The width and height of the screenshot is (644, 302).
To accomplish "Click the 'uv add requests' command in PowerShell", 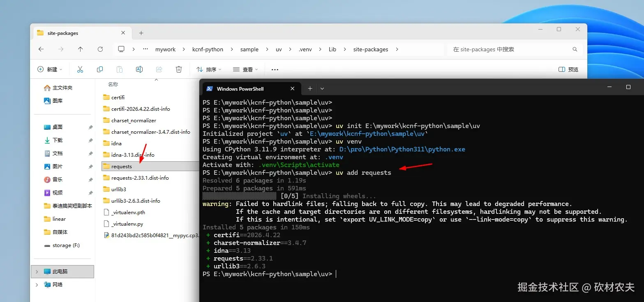I will (x=363, y=173).
